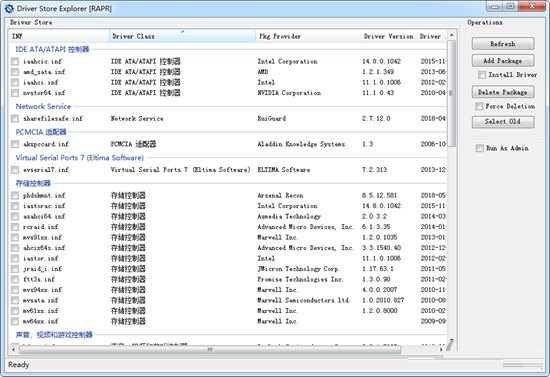
Task: Select the iastor.inf row name
Action: 41,258
